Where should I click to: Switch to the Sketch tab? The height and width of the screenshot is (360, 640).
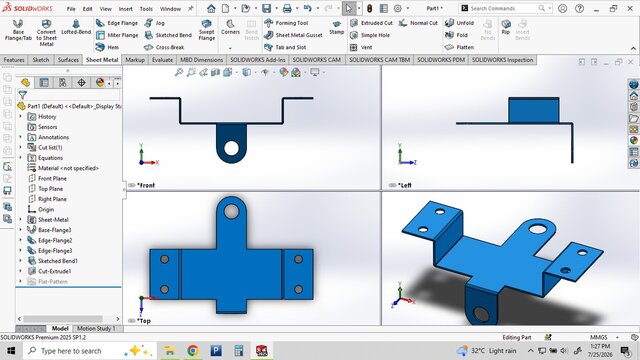pos(41,60)
